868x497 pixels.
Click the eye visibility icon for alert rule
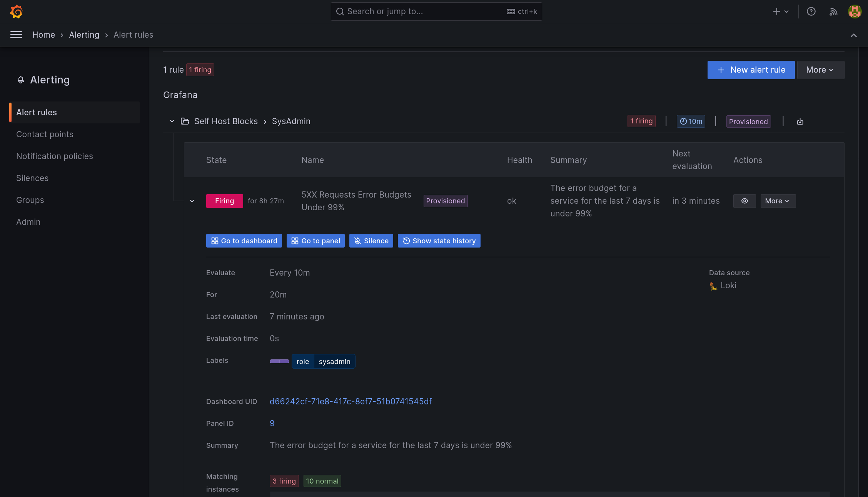click(744, 201)
